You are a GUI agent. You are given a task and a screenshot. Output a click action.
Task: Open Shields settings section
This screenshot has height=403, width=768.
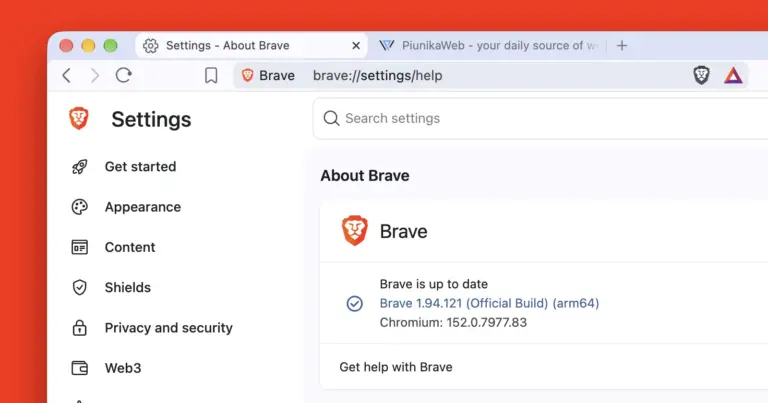127,287
